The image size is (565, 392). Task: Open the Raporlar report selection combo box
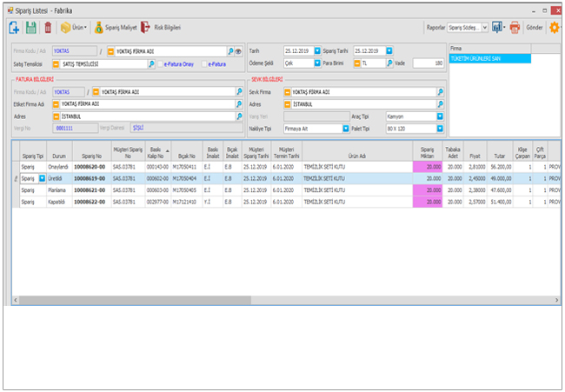tap(484, 28)
